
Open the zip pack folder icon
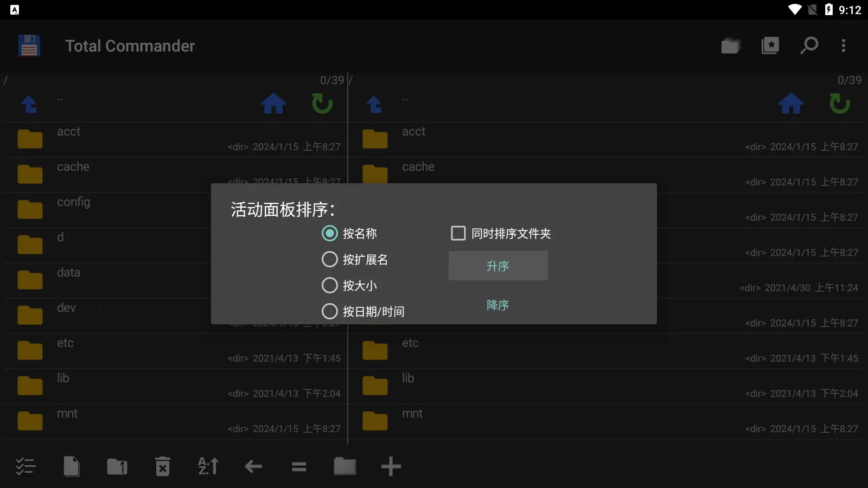117,466
